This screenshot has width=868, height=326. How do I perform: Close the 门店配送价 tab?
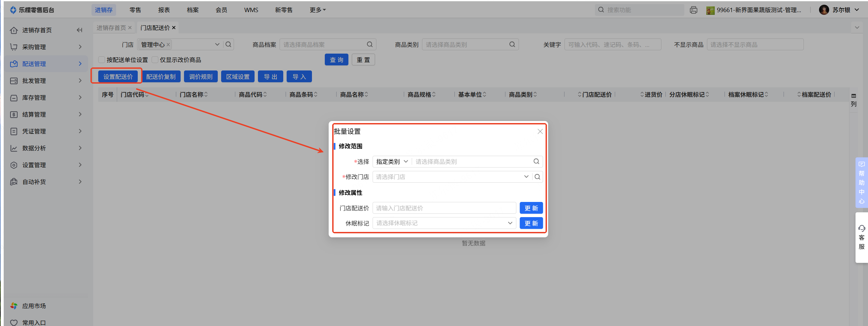point(174,28)
